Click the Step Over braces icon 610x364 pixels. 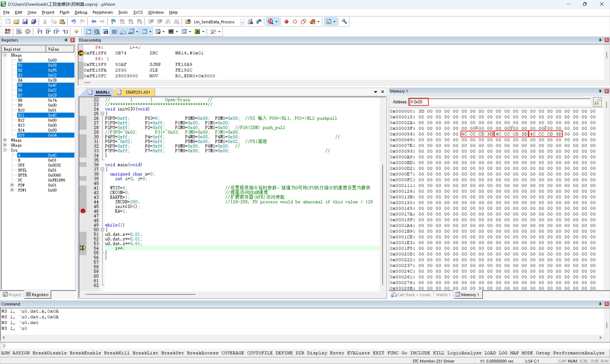48,31
